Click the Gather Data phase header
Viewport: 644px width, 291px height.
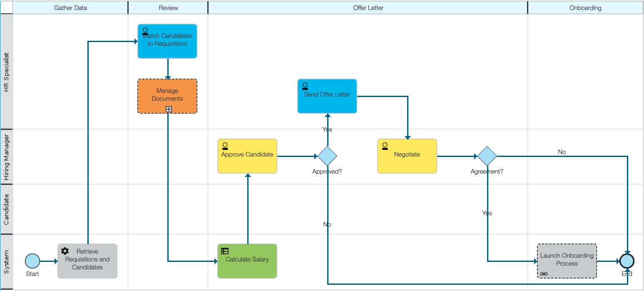[70, 7]
